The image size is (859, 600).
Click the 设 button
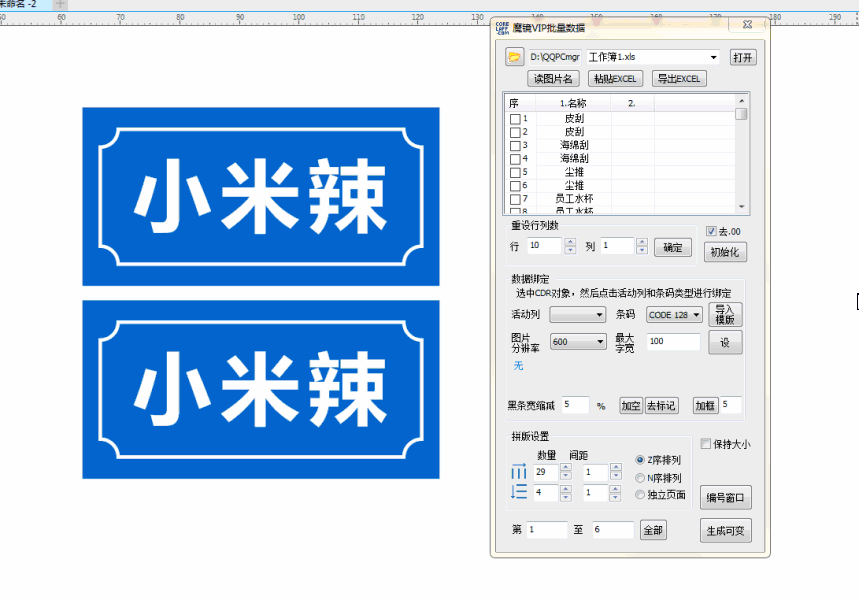[725, 342]
